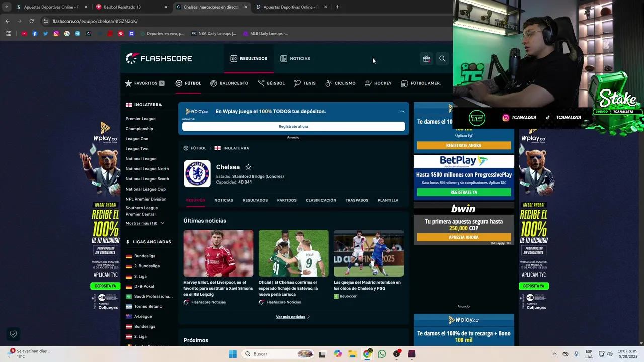This screenshot has height=362, width=644.
Task: Switch to Chelsea Partidos sub-tab
Action: (287, 200)
